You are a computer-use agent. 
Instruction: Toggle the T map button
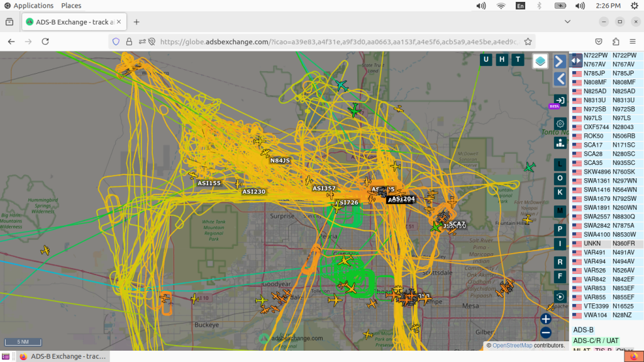[x=518, y=60]
